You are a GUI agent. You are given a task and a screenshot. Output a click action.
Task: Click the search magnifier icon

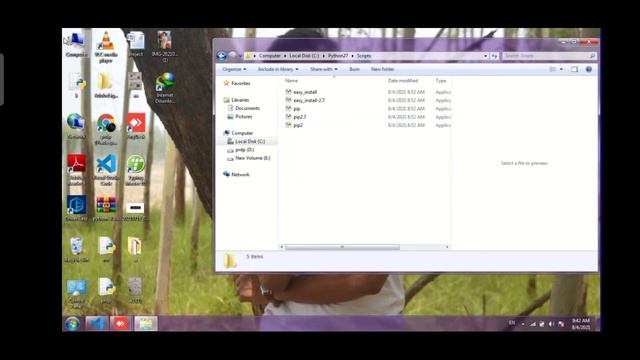[592, 56]
